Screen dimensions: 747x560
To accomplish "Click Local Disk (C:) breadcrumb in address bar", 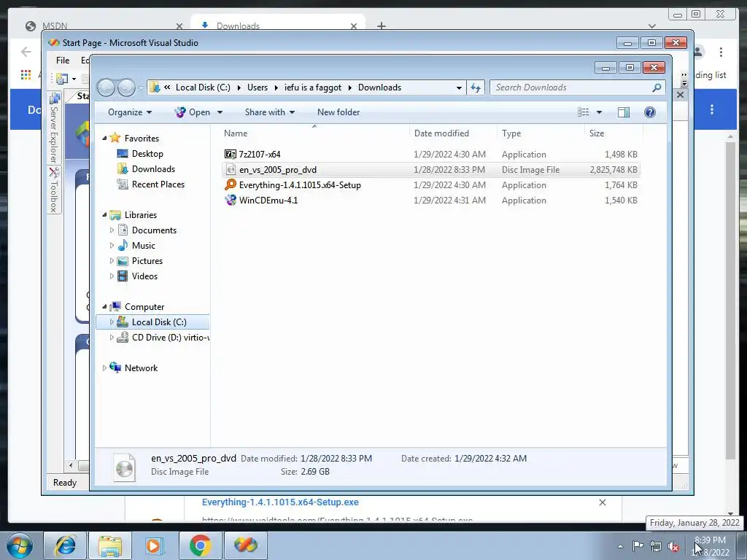I will [203, 87].
